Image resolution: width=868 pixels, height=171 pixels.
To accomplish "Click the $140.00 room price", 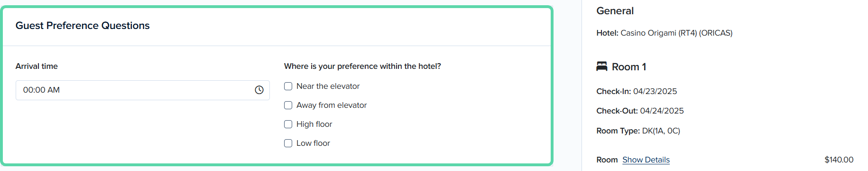I will tap(839, 160).
